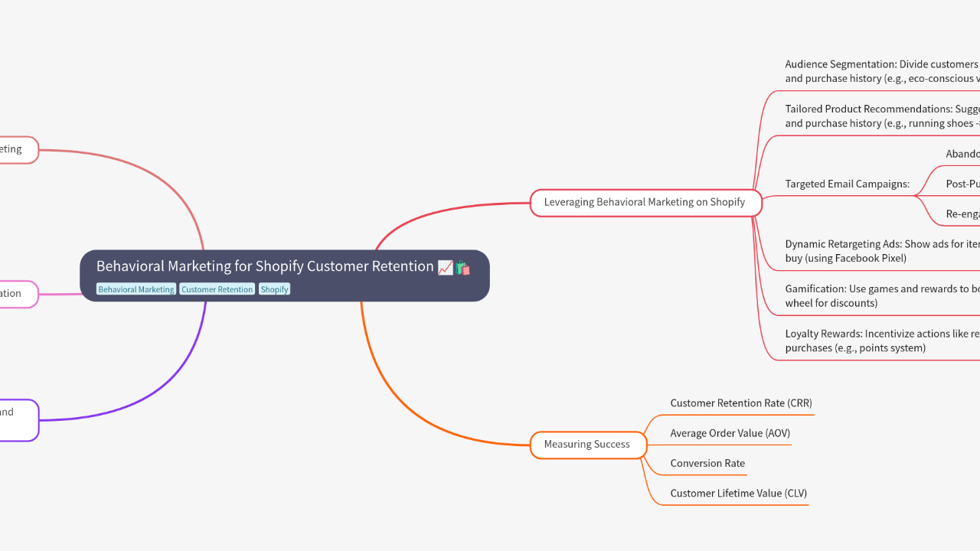
Task: Click the chart emoji icon in title
Action: point(446,267)
